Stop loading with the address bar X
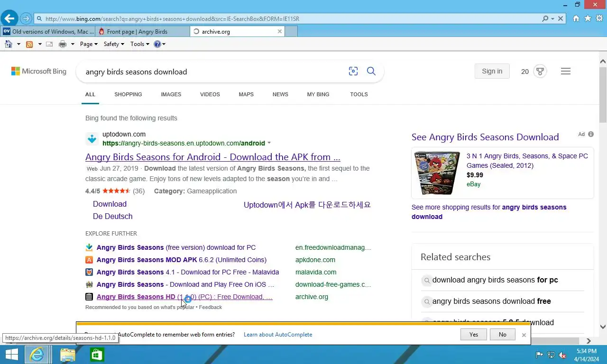 click(561, 19)
